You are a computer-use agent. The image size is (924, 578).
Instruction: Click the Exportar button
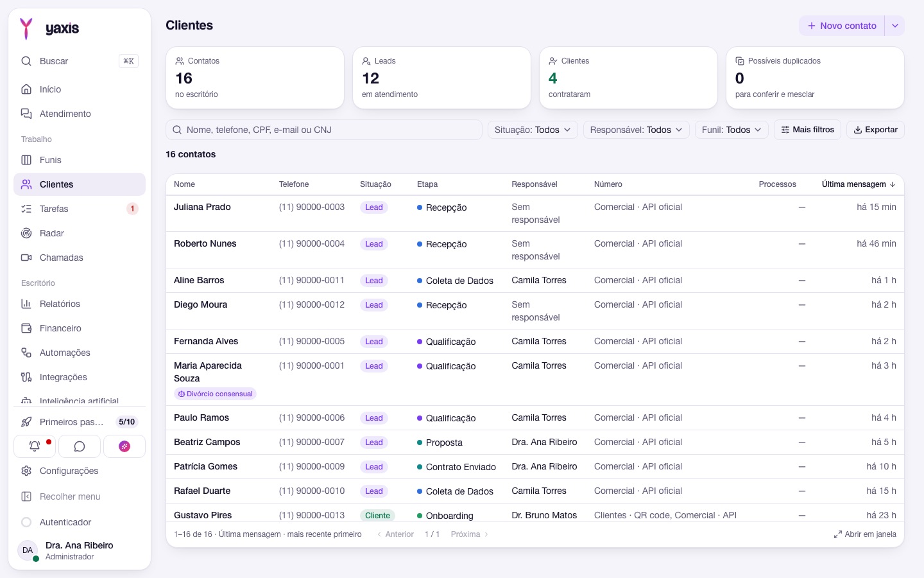(x=875, y=130)
